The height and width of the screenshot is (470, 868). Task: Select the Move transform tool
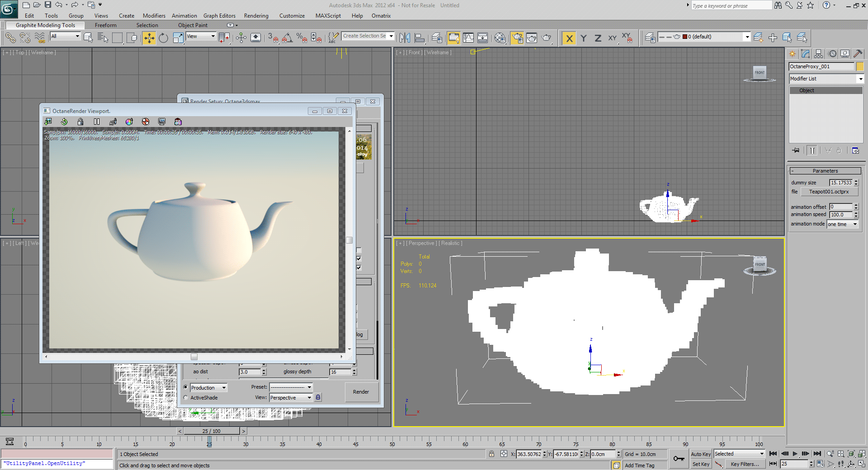[149, 38]
